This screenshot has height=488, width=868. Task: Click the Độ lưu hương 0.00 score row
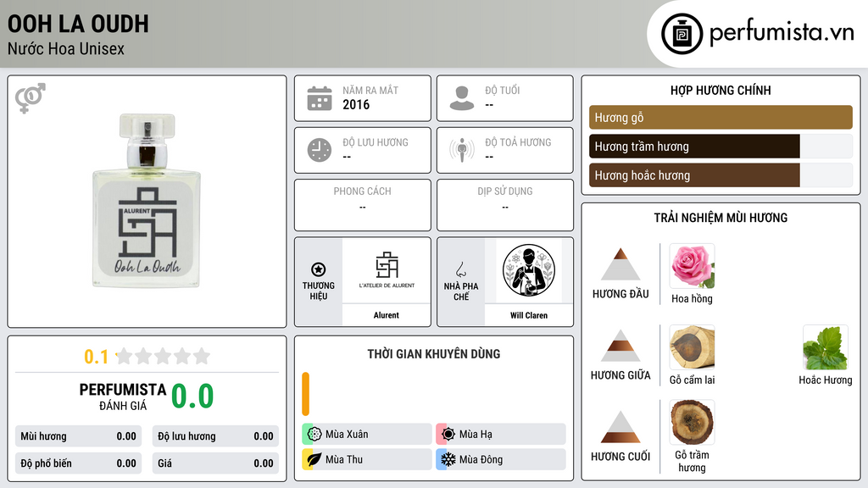click(x=215, y=436)
